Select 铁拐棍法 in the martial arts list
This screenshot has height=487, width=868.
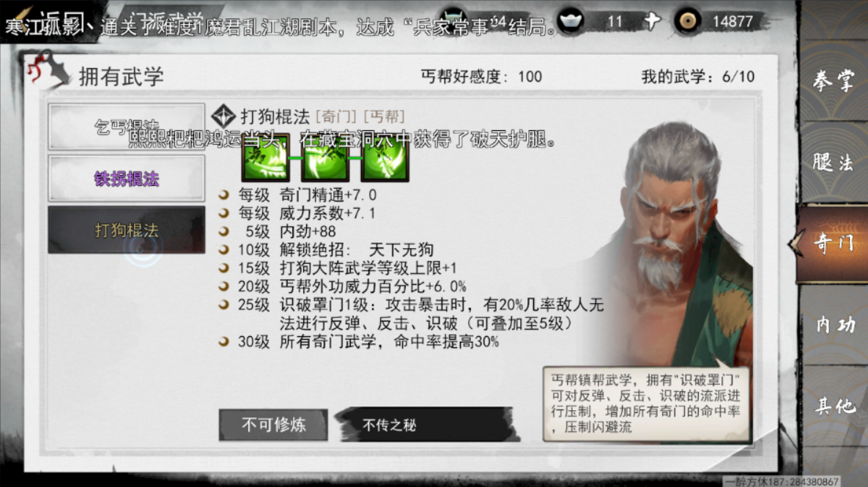coord(126,179)
